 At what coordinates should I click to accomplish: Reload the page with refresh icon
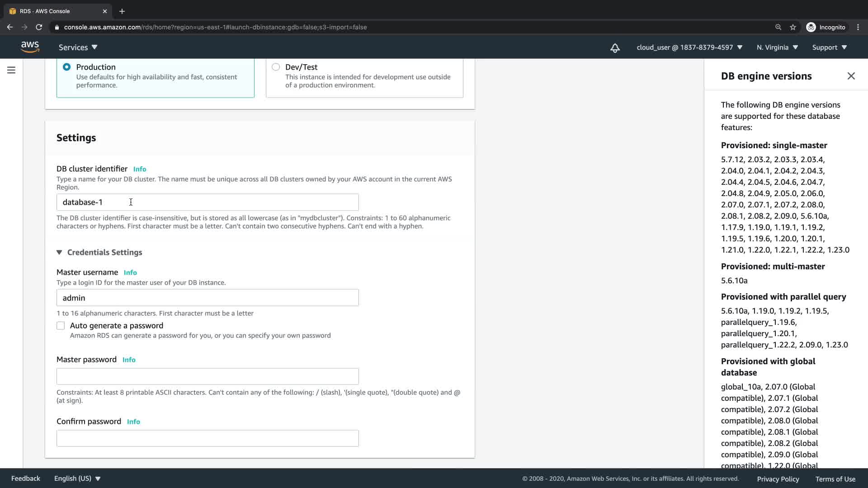(x=39, y=27)
